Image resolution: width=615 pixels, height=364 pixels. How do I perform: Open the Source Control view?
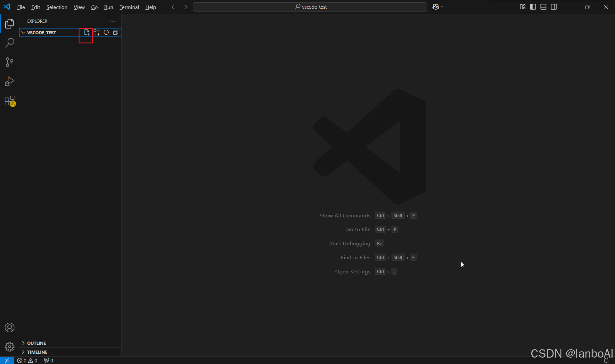pyautogui.click(x=10, y=62)
